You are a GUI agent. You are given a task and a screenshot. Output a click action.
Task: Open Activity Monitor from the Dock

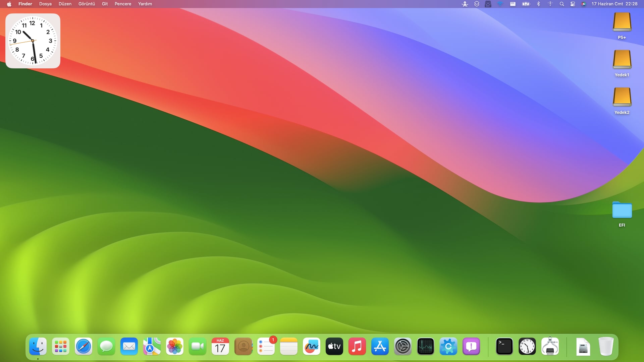[425, 347]
